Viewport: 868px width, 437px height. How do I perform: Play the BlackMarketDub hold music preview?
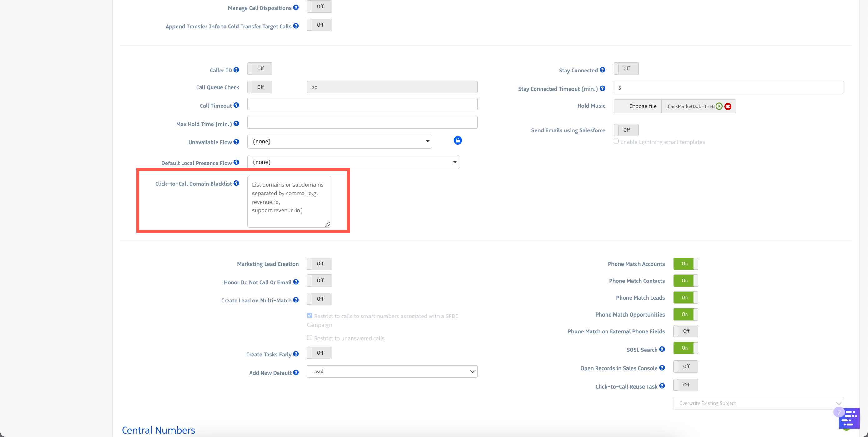pos(719,106)
